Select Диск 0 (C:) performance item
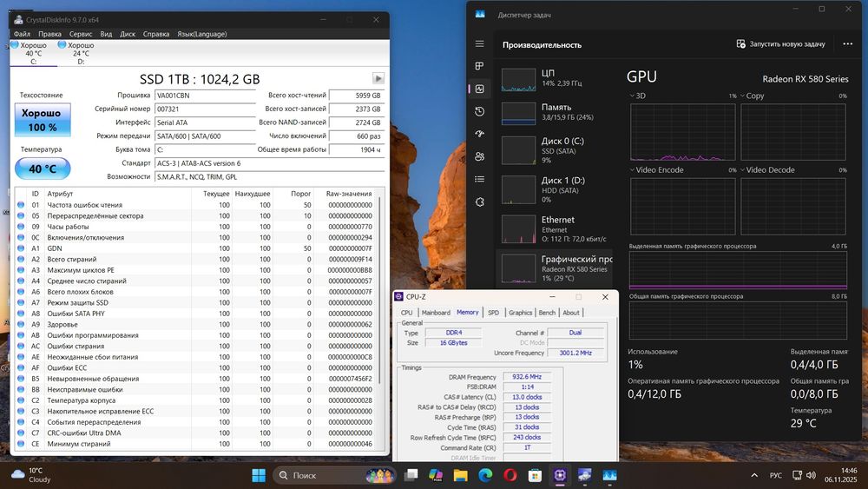 pos(554,150)
